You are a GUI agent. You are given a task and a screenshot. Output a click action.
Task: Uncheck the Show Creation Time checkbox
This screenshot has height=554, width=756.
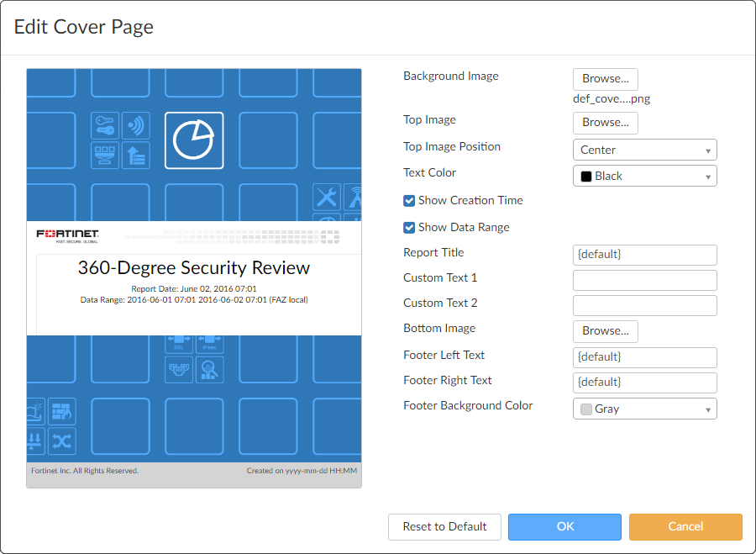(409, 200)
